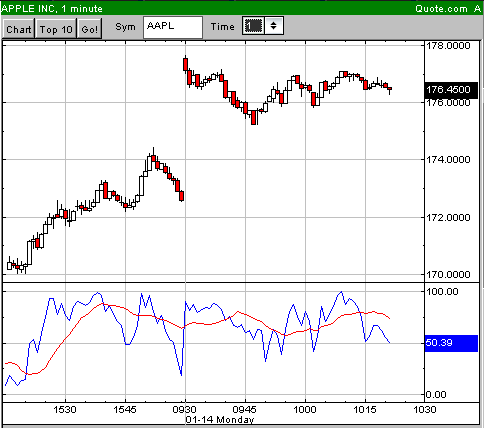Screen dimensions: 484x428
Task: Click the 1015 time axis label
Action: (x=365, y=409)
